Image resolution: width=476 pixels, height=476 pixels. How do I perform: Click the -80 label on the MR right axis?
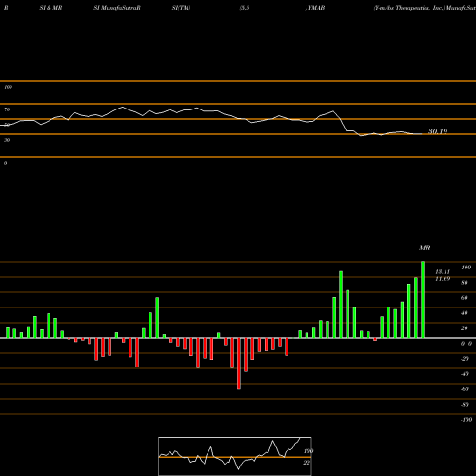465,405
